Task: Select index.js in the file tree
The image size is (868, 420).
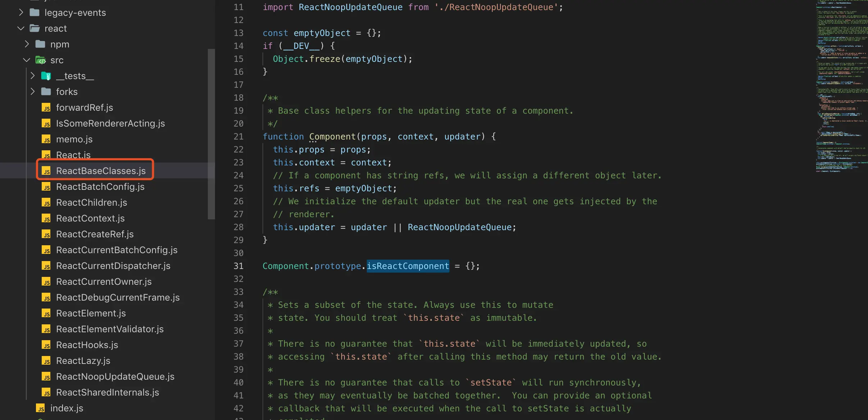Action: click(x=67, y=408)
